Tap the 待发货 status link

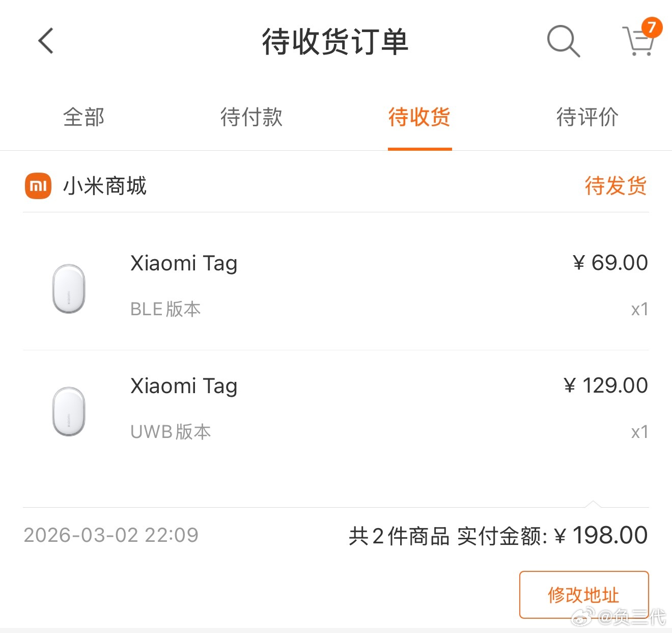coord(615,186)
